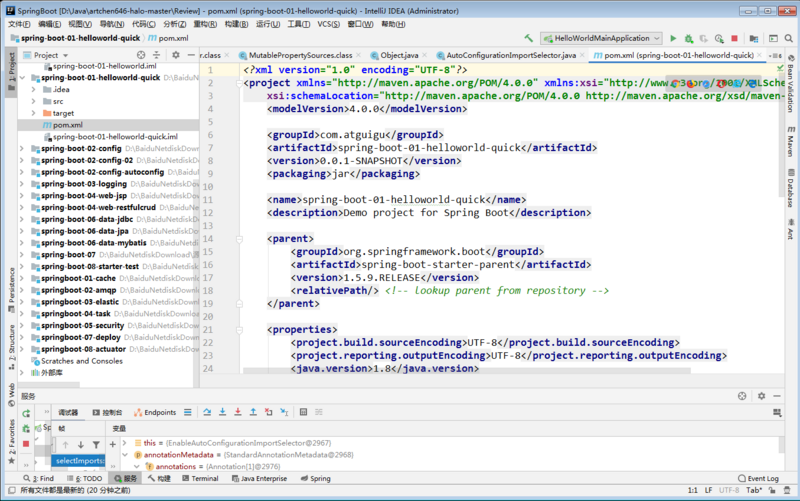Add a new watch with the plus icon
Image resolution: width=800 pixels, height=501 pixels.
tap(113, 444)
